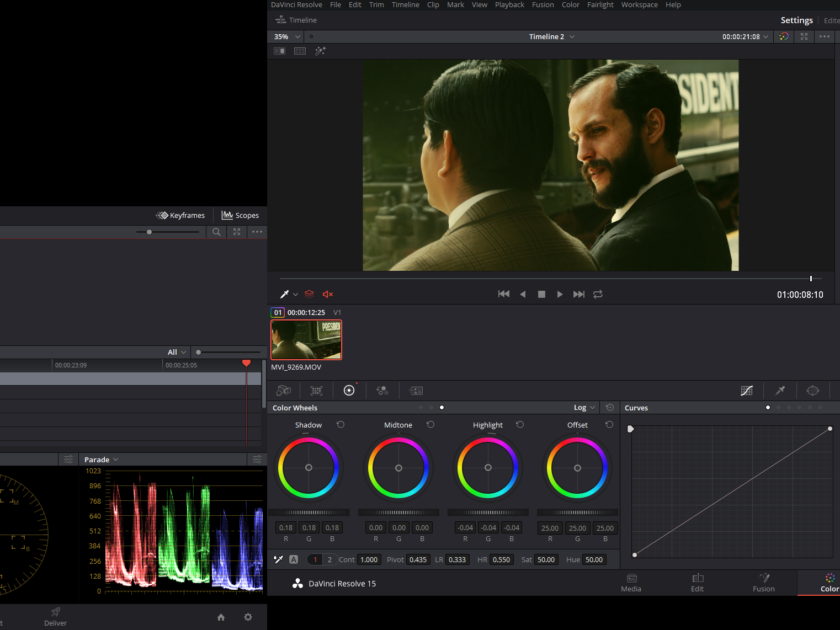Reset the Offset color wheel

click(609, 425)
